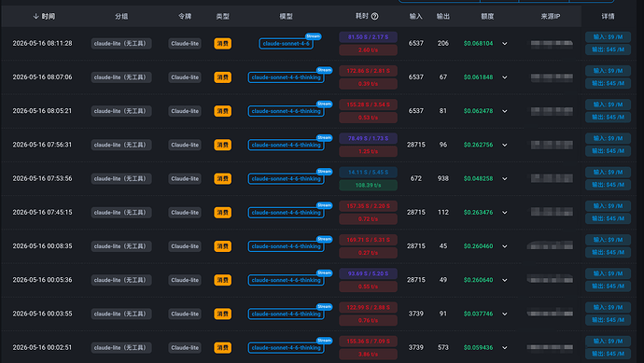Click the 模型 column header
The height and width of the screenshot is (363, 644).
tap(286, 17)
